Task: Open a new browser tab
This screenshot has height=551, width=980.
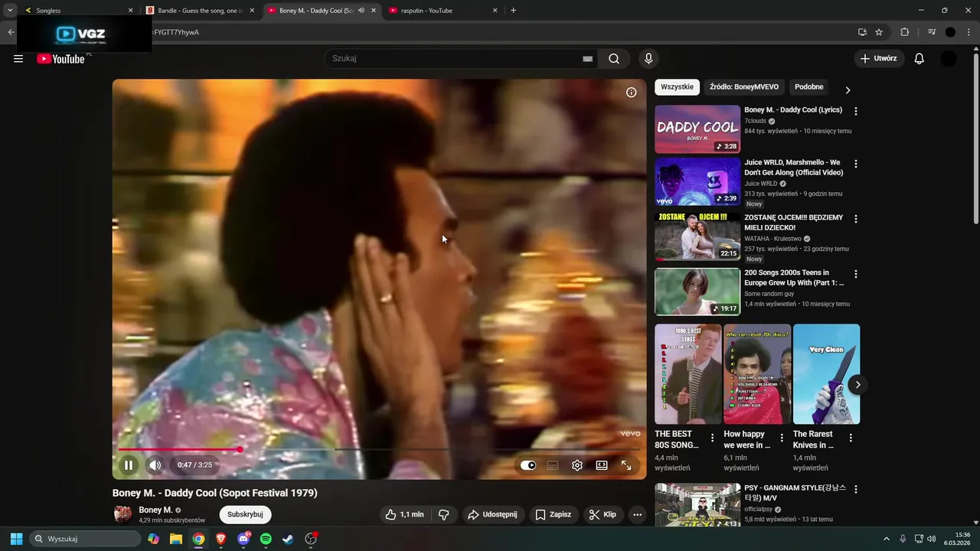Action: pos(513,11)
